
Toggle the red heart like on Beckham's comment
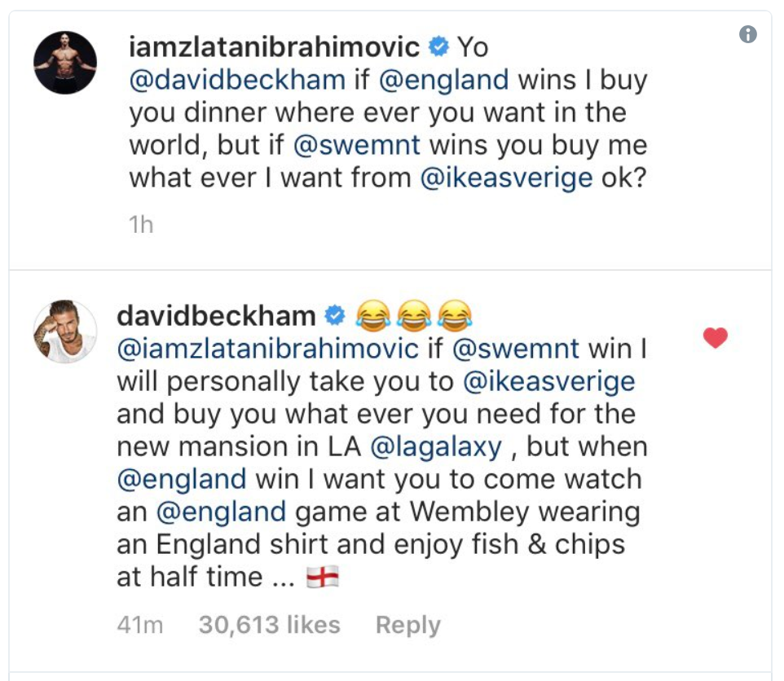[715, 338]
